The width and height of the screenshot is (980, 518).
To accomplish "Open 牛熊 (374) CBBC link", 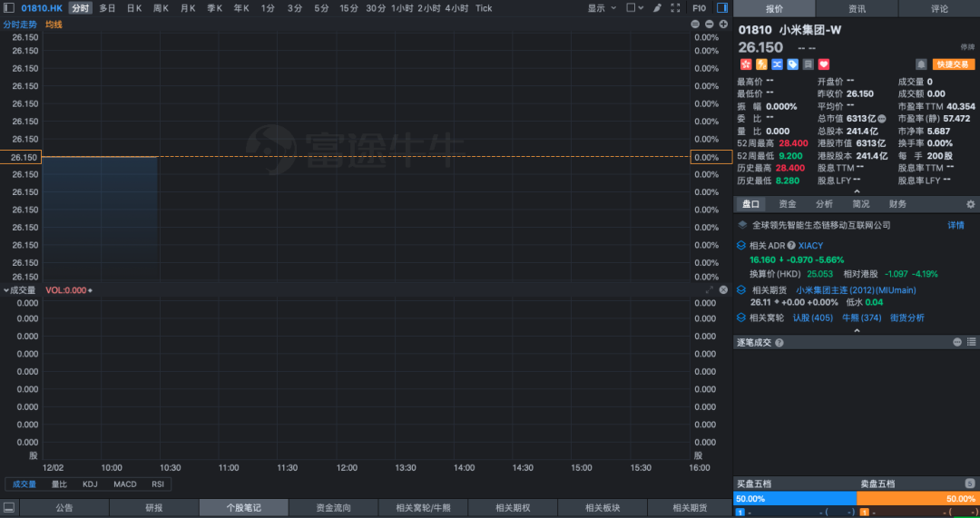I will click(x=862, y=318).
